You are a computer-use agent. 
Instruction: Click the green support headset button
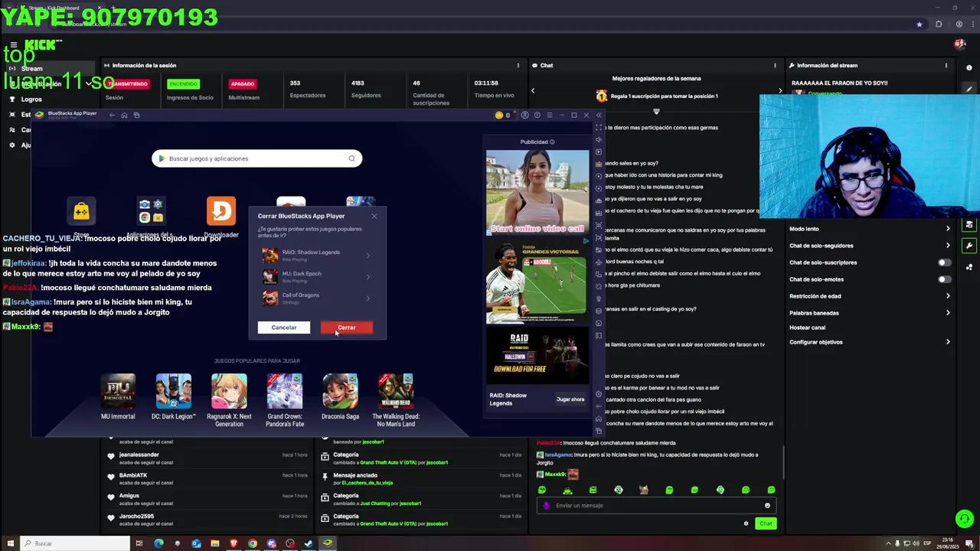coord(964,519)
